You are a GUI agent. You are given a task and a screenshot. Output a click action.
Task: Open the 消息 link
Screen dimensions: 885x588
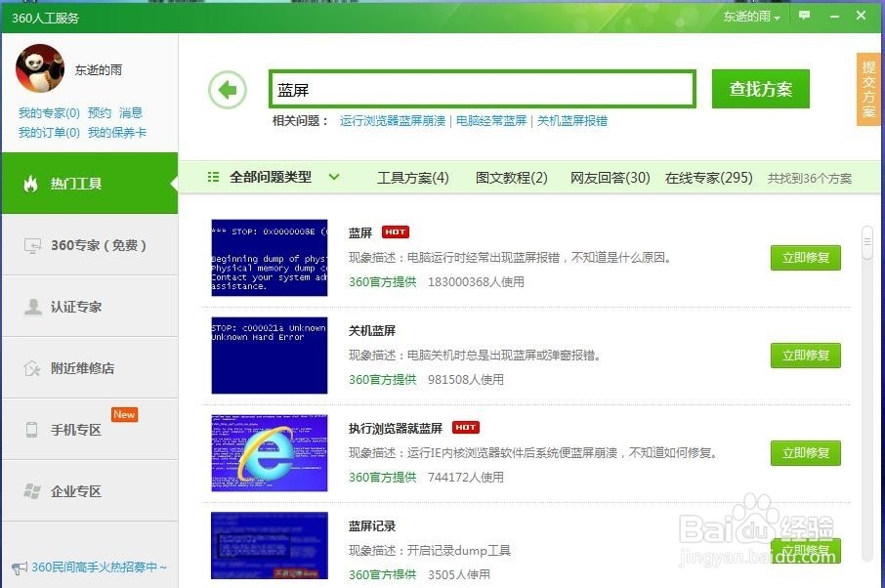130,113
